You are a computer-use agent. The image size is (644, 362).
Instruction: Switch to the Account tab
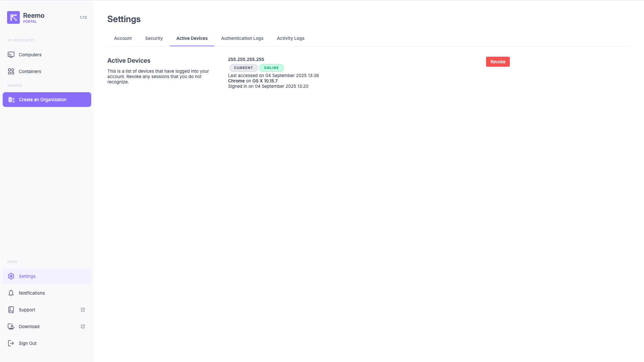tap(123, 38)
